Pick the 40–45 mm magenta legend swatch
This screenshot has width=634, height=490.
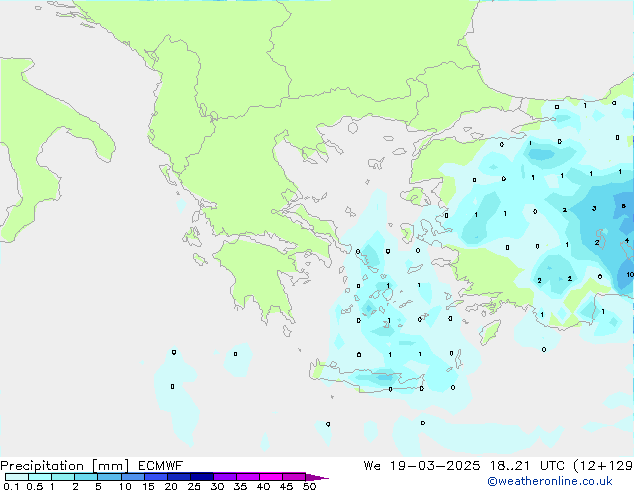(271, 477)
